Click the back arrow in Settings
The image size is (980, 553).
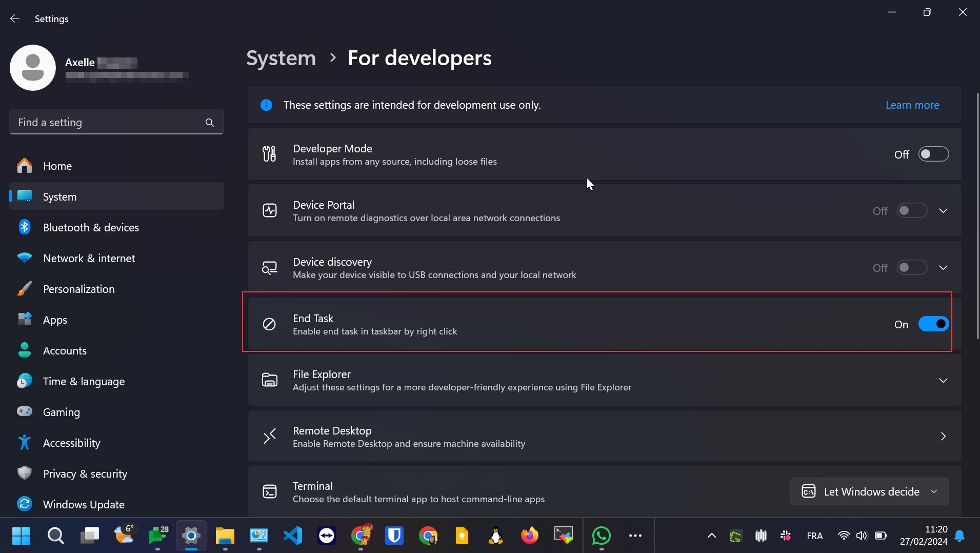(x=15, y=18)
